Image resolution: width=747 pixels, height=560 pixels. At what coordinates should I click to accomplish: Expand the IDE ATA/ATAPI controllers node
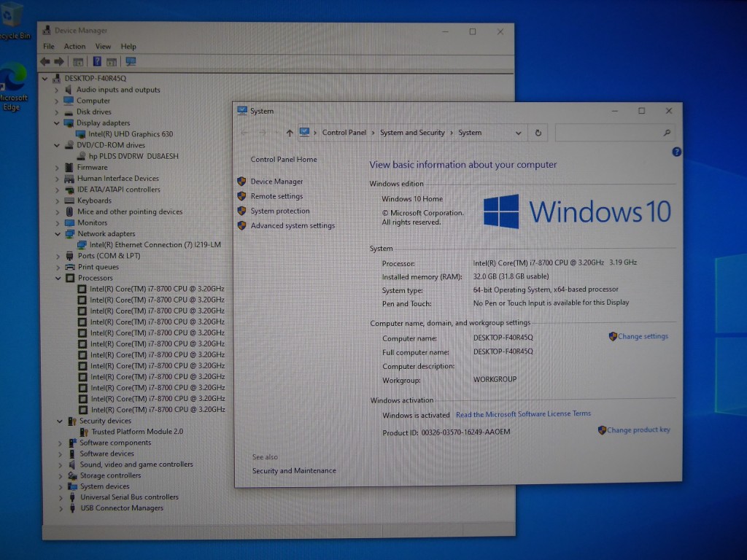coord(57,190)
